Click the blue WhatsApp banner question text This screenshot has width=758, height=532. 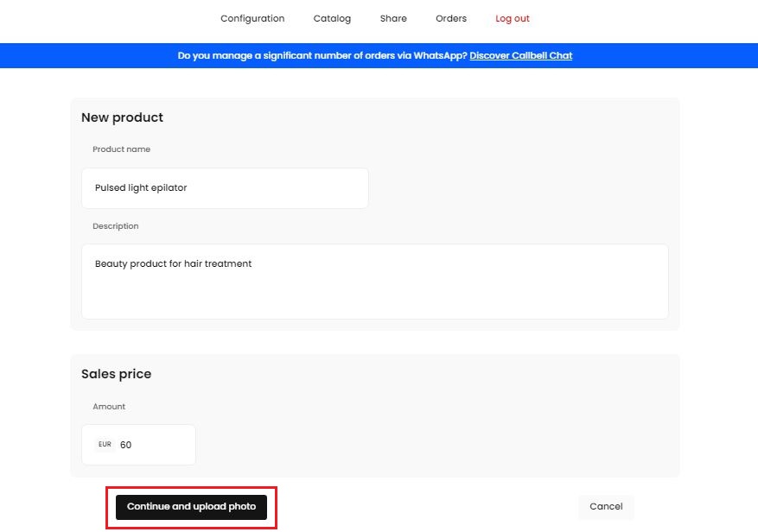[x=322, y=56]
